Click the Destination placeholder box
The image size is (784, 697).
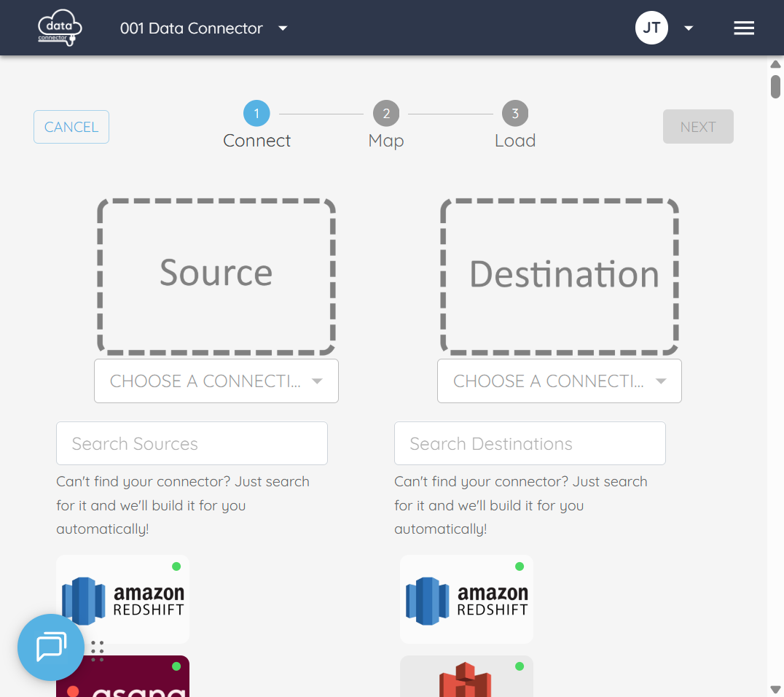(560, 277)
